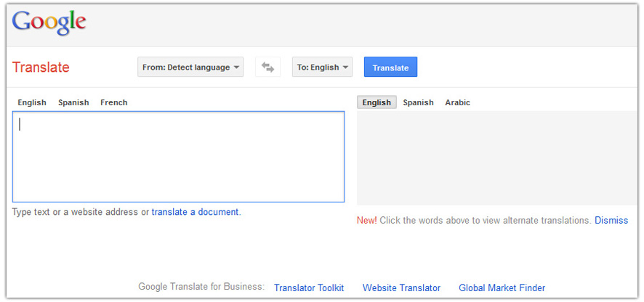Screen dimensions: 644x302
Task: Open the Translator Toolkit link
Action: [309, 288]
